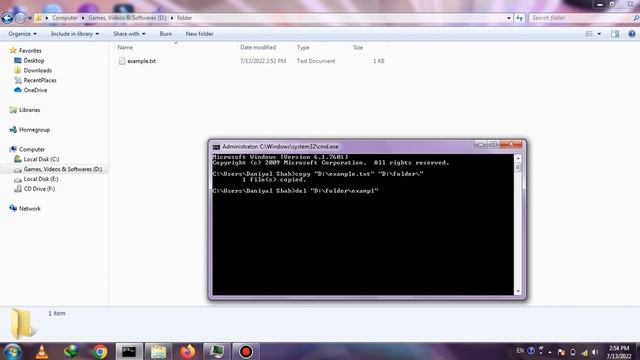This screenshot has width=640, height=360.
Task: Open OneDrive in the navigation pane
Action: pos(35,90)
